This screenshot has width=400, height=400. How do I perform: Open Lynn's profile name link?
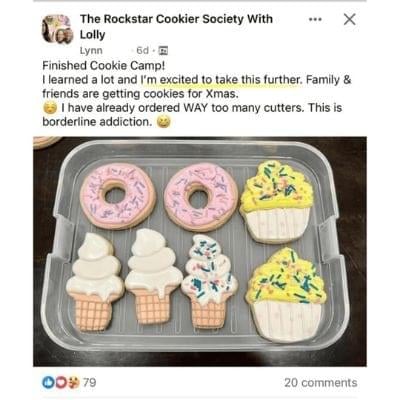pos(91,51)
